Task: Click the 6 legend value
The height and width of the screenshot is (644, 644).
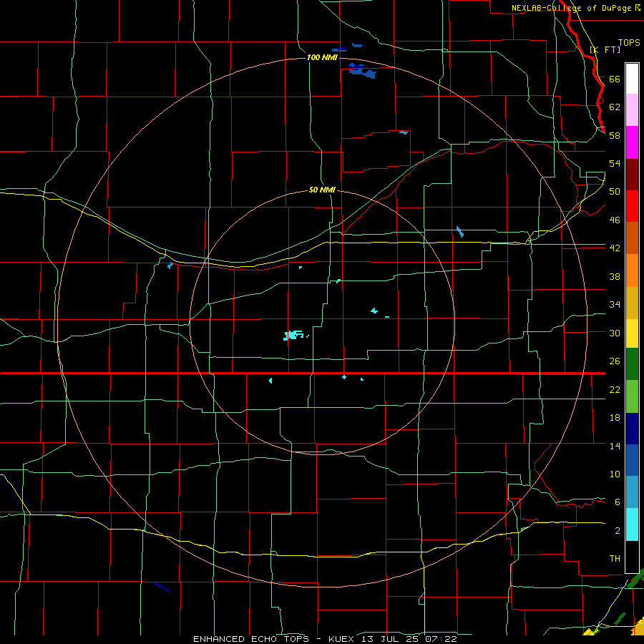Action: pos(618,502)
